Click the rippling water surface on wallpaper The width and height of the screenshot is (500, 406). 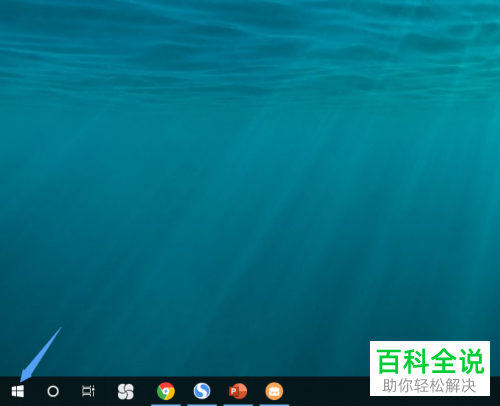pyautogui.click(x=250, y=50)
